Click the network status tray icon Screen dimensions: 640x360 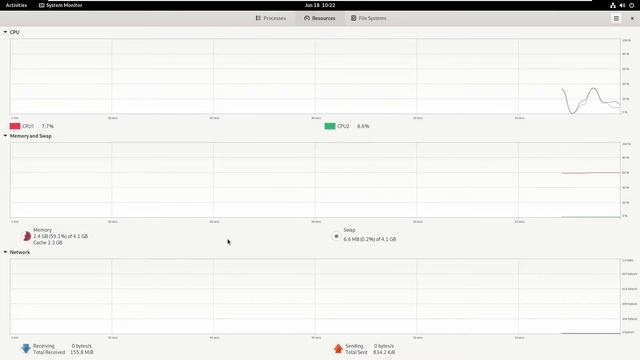[x=613, y=5]
